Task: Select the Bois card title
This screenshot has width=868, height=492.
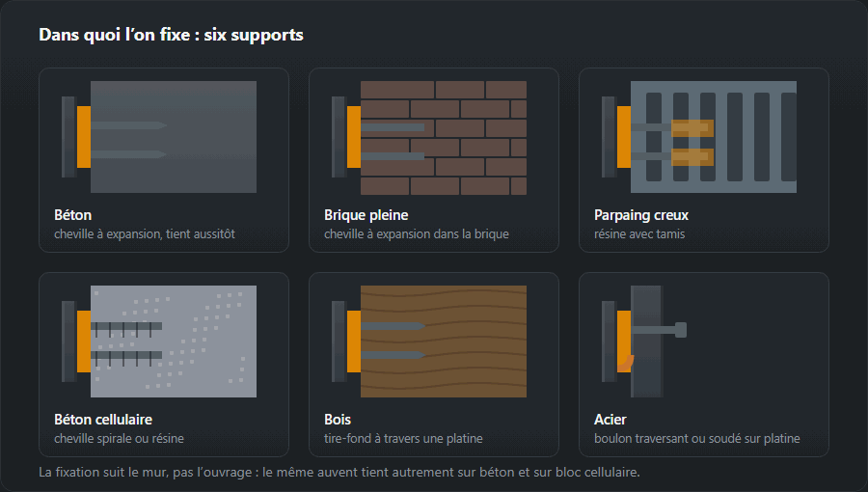Action: click(x=338, y=419)
